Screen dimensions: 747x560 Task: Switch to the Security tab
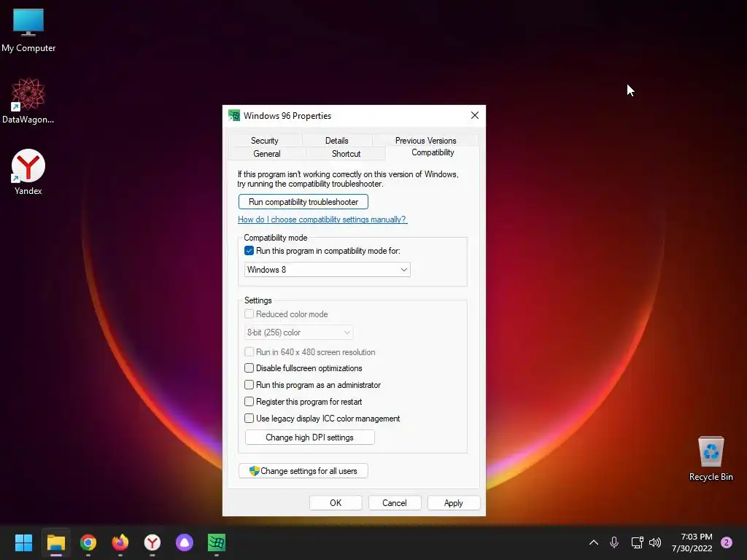264,141
